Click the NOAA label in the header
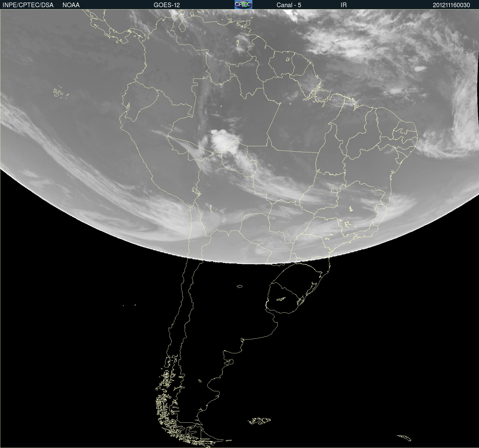 [x=71, y=5]
